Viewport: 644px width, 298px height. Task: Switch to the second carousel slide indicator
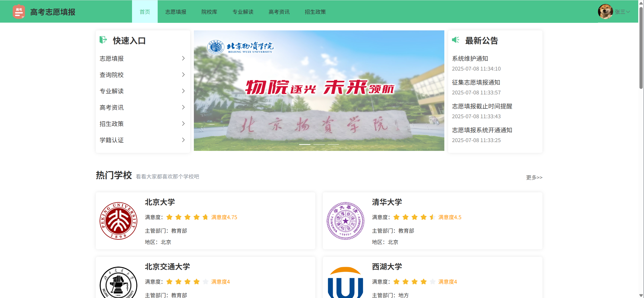coord(319,144)
